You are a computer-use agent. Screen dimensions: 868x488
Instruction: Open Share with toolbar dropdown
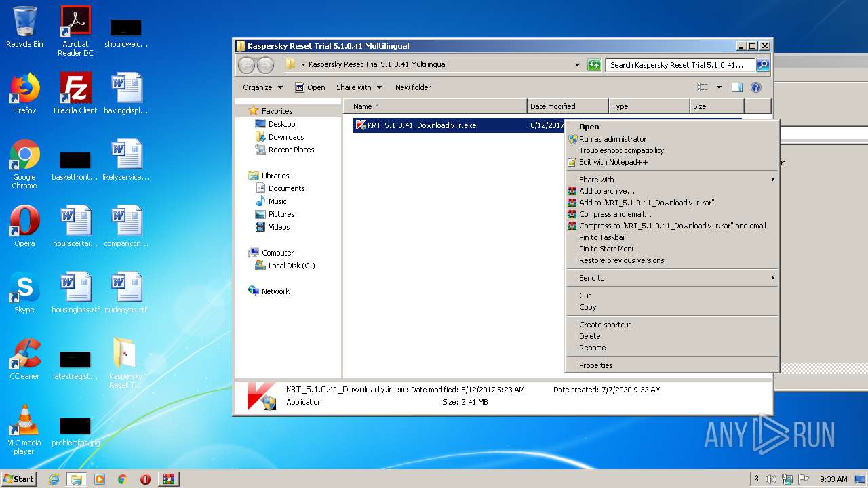click(359, 87)
